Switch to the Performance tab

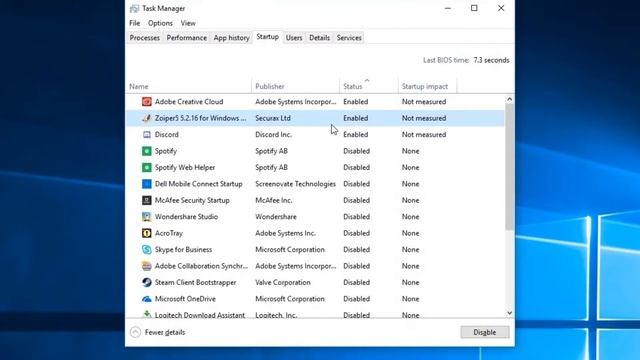pos(187,38)
